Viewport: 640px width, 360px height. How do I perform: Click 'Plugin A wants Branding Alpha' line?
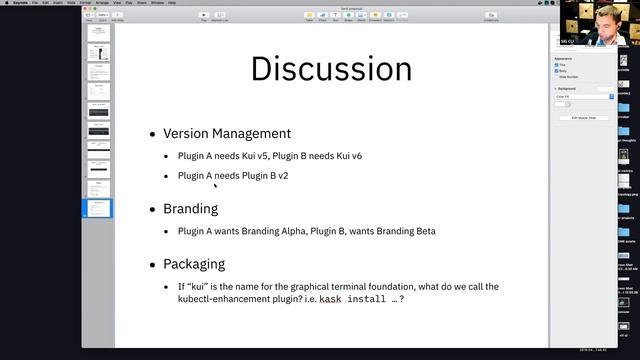click(x=307, y=231)
